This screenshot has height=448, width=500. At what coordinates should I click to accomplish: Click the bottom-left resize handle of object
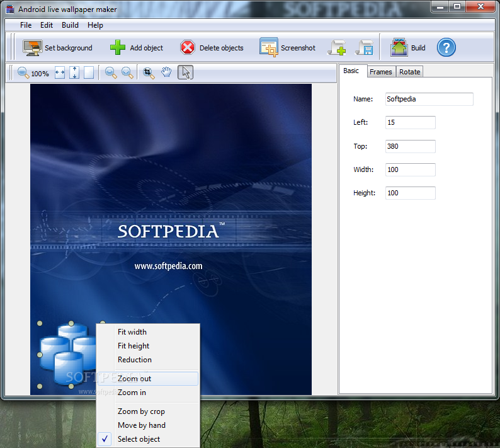(x=40, y=386)
